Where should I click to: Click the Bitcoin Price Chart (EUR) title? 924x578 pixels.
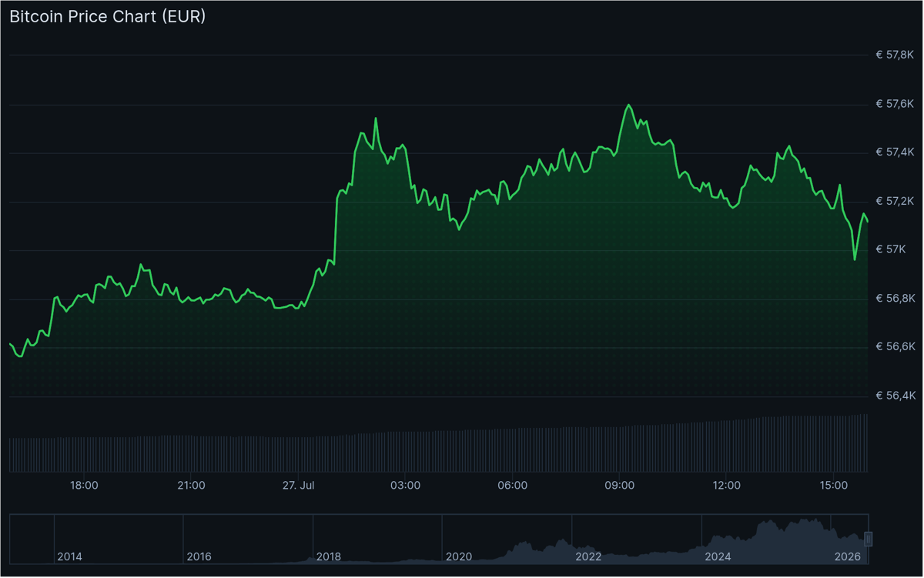pos(107,17)
